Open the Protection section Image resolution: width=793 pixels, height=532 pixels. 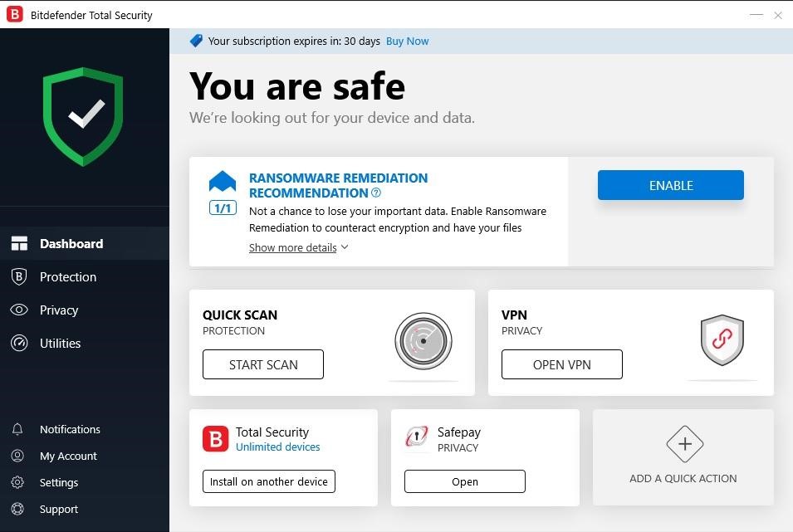(85, 276)
